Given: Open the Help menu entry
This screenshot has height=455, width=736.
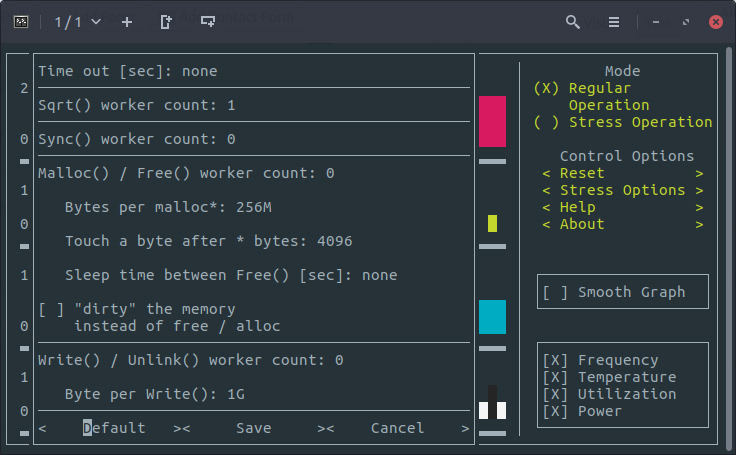Looking at the screenshot, I should 577,207.
